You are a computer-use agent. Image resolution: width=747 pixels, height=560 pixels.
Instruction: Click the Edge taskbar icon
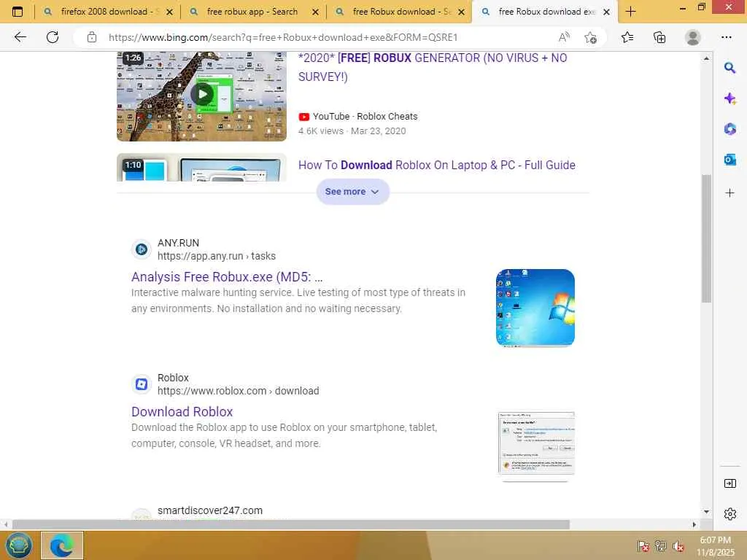62,545
